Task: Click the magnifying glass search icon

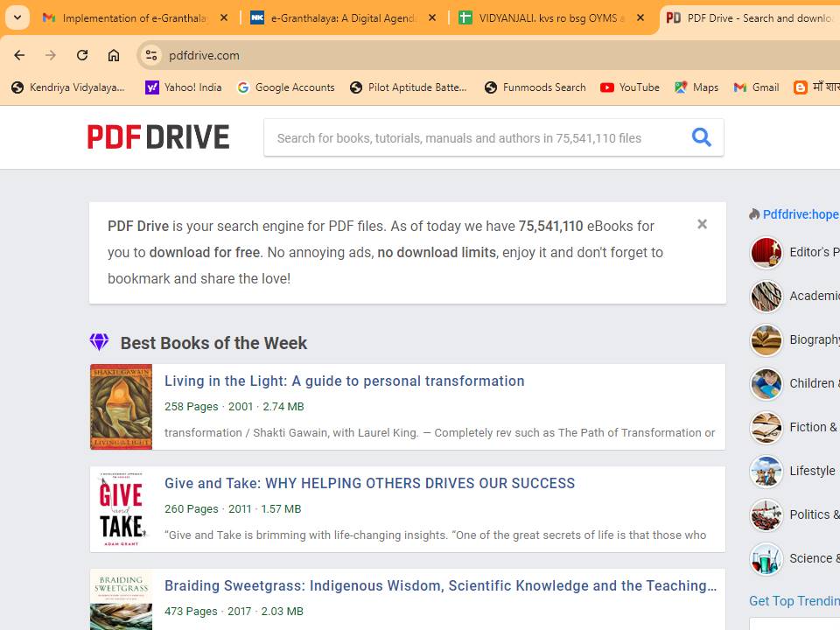Action: [701, 137]
